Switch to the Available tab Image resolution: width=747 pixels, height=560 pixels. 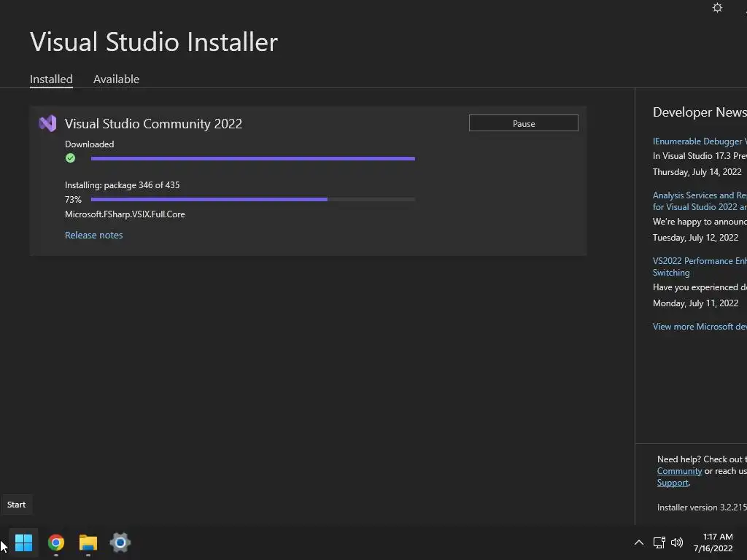(116, 79)
